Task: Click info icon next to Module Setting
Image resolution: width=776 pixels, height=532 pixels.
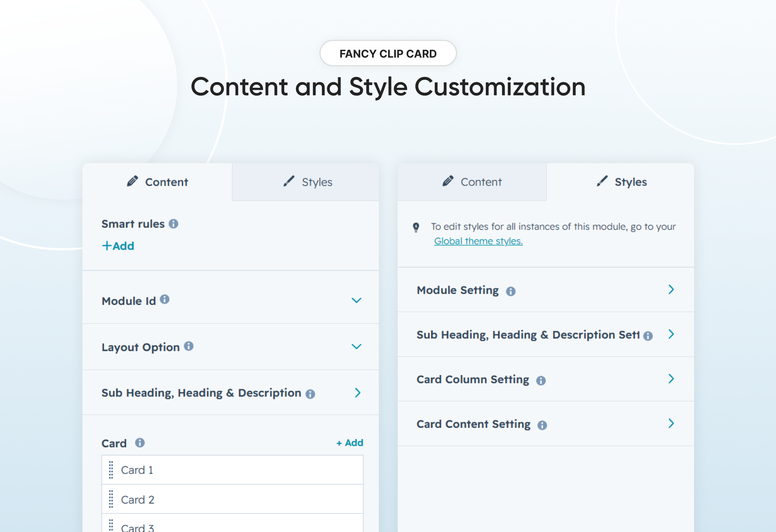Action: [x=511, y=291]
